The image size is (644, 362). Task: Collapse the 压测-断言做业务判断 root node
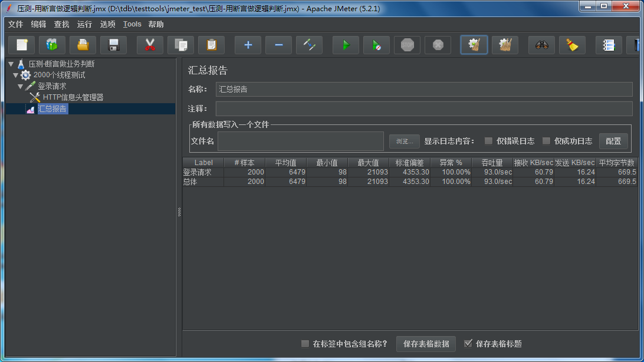pos(11,64)
